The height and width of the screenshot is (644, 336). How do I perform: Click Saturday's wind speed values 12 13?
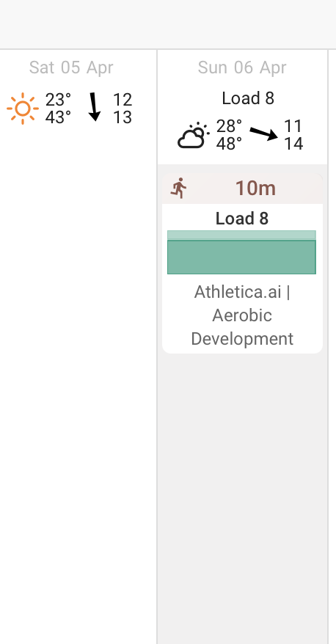[x=122, y=109]
